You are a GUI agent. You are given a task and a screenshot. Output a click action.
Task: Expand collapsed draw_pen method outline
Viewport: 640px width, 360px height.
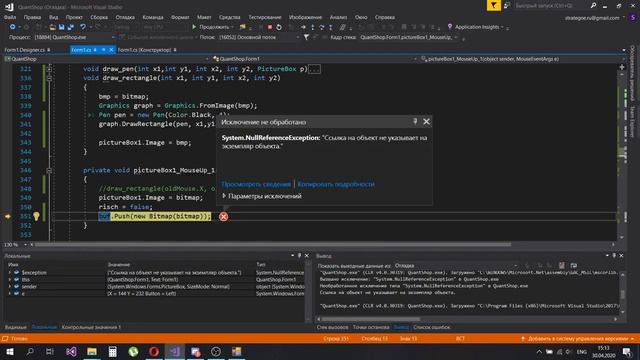point(49,69)
